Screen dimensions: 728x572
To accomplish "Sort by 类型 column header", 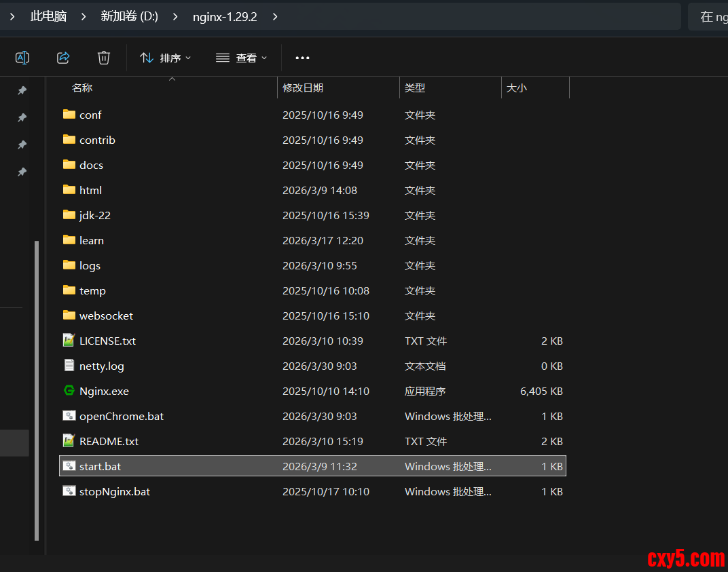I will click(415, 88).
